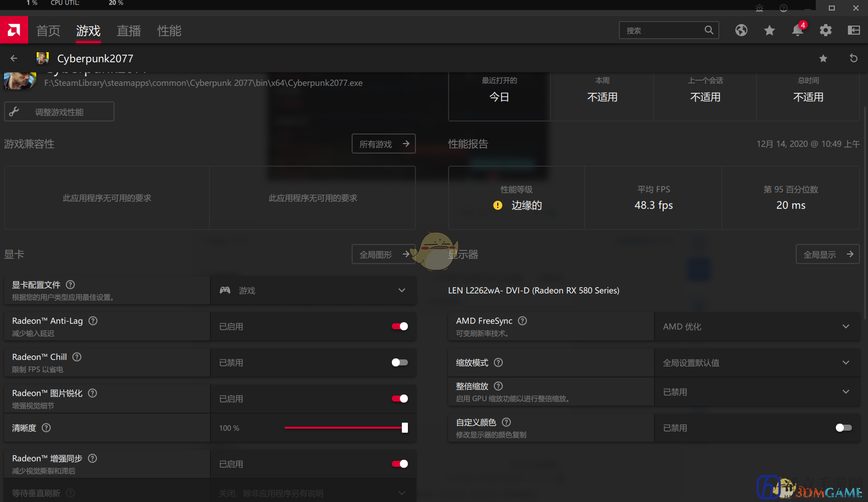Click the search magnifier icon
Screen dimensions: 868x502
pyautogui.click(x=709, y=30)
